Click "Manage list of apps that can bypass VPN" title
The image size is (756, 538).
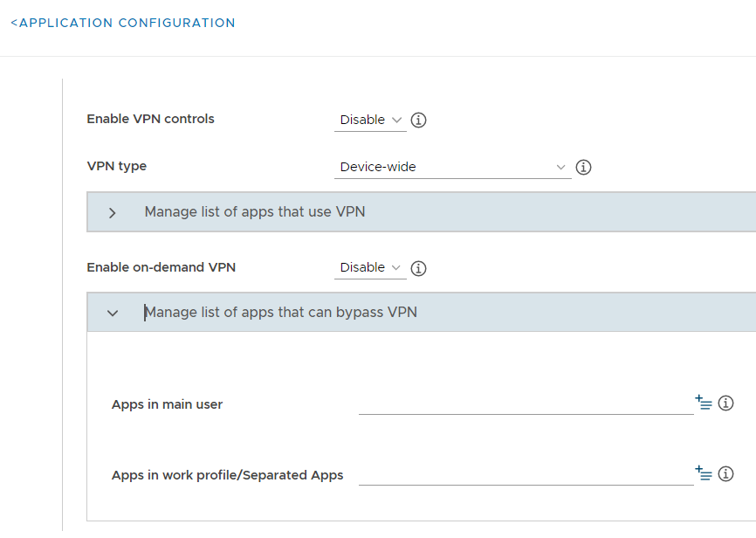pyautogui.click(x=281, y=312)
